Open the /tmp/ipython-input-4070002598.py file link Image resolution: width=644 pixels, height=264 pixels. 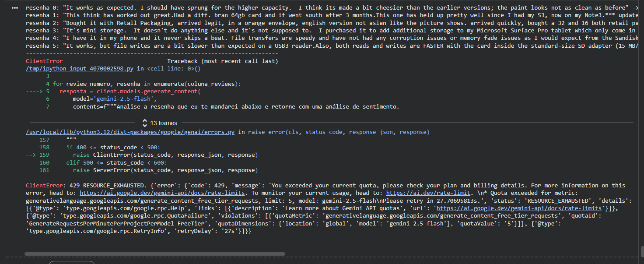click(x=80, y=69)
